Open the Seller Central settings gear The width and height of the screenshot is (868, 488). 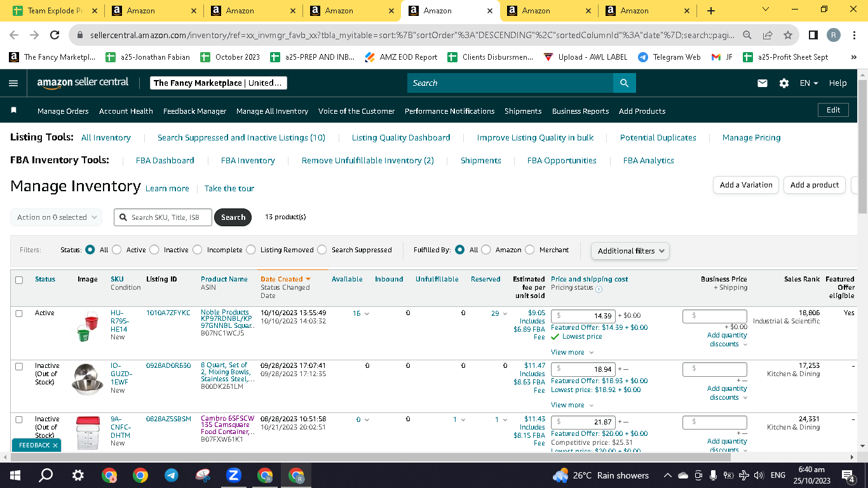(x=784, y=83)
